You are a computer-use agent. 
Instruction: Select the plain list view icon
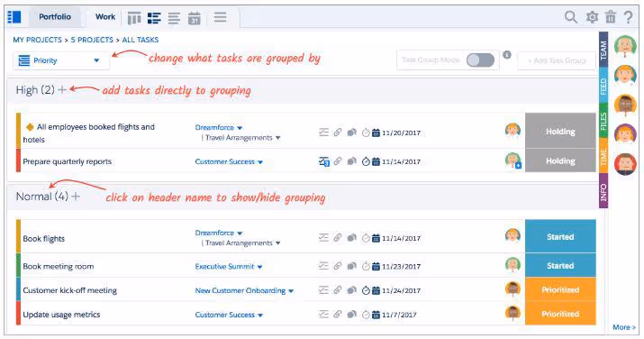174,18
